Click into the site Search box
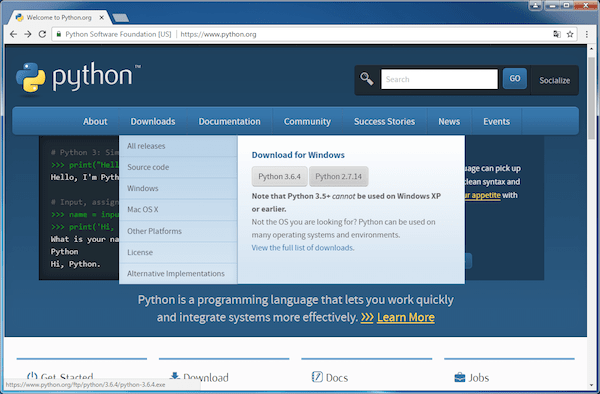This screenshot has width=600, height=394. [439, 79]
